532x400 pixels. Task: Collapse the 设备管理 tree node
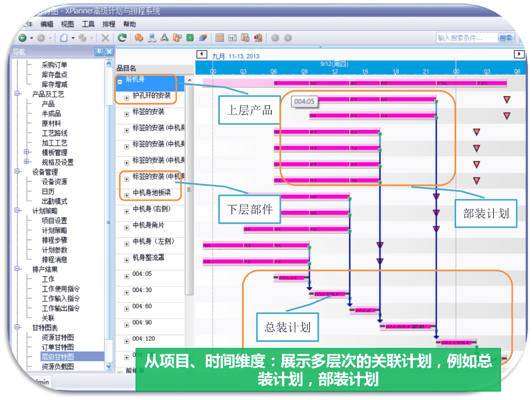18,172
